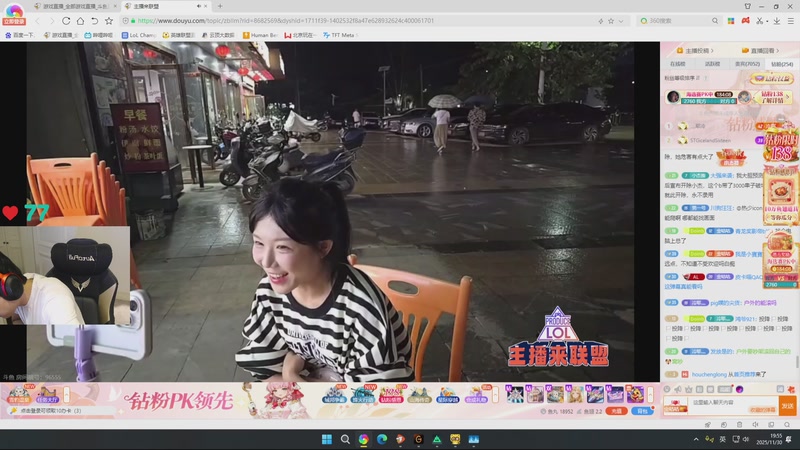Reload the page with the refresh icon

click(x=66, y=21)
